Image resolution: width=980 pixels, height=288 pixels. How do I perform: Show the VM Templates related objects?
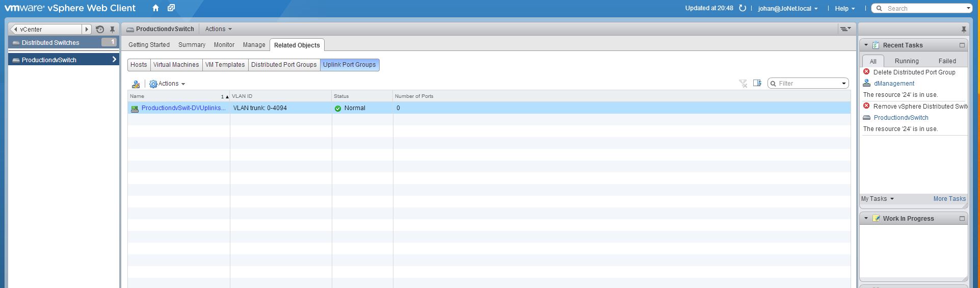click(225, 65)
